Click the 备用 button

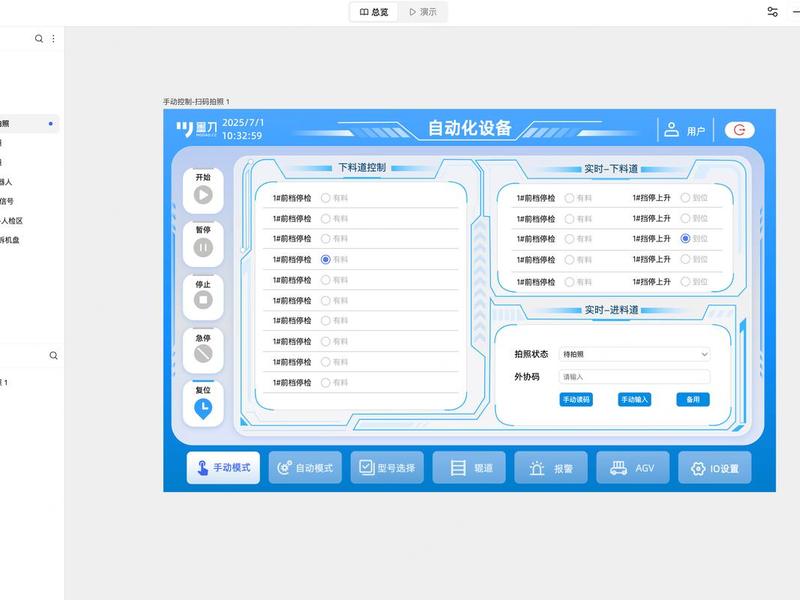(x=693, y=399)
